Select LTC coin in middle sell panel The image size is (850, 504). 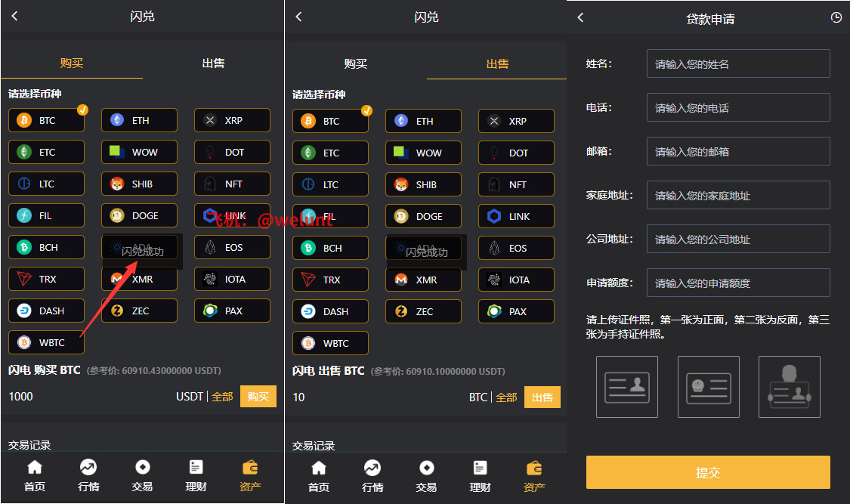coord(331,184)
